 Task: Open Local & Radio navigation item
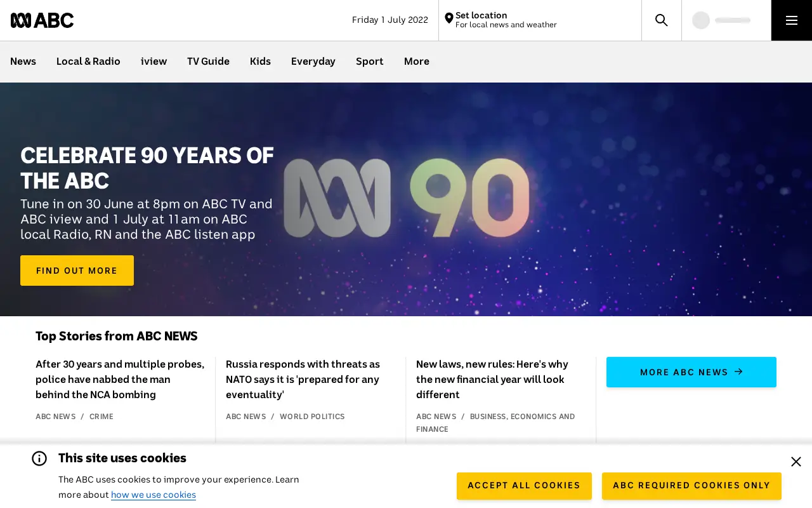88,62
